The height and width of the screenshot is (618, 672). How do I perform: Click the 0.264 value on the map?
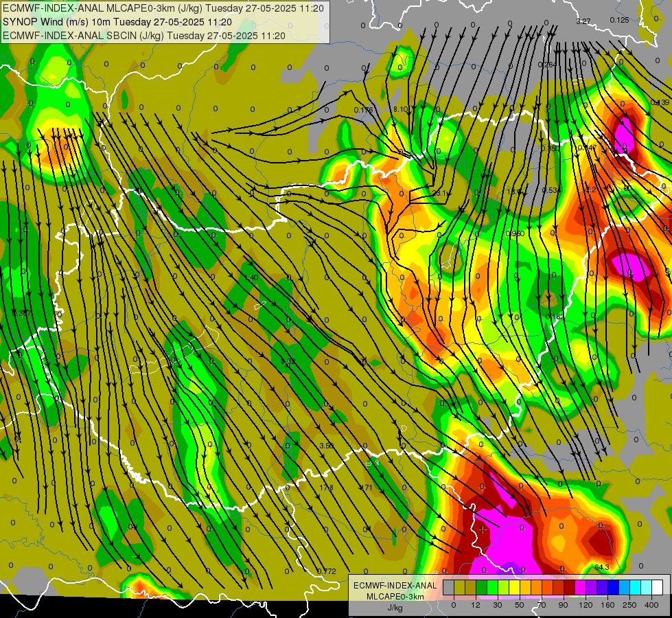tap(547, 65)
